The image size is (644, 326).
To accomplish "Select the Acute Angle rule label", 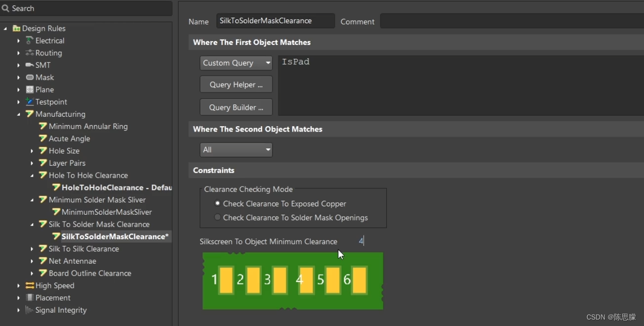I will point(69,139).
